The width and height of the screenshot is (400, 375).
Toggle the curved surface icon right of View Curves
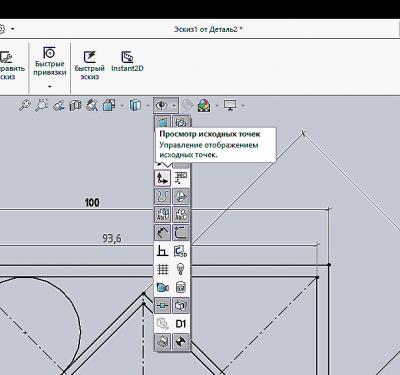[x=181, y=196]
